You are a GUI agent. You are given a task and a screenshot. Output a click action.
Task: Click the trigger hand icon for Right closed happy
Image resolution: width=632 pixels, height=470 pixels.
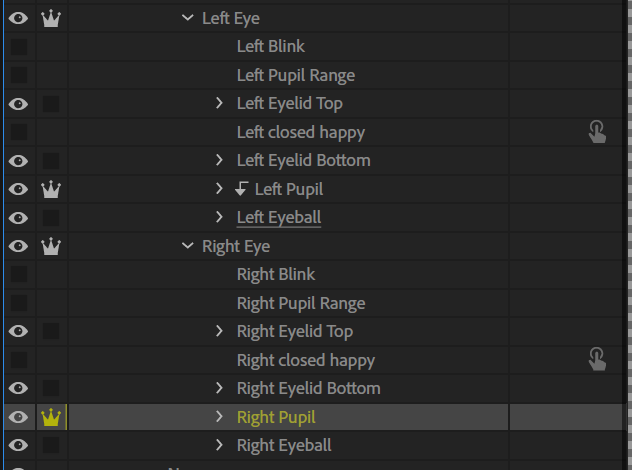(597, 360)
